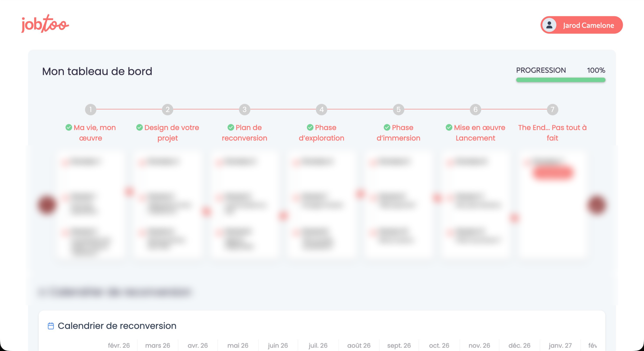Click the 'Calendrier de reconversion' heading

[x=117, y=326]
